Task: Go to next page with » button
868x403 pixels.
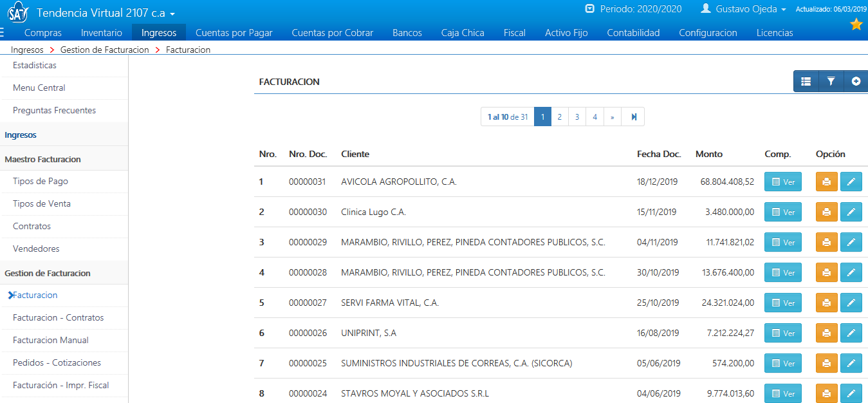Action: 613,117
